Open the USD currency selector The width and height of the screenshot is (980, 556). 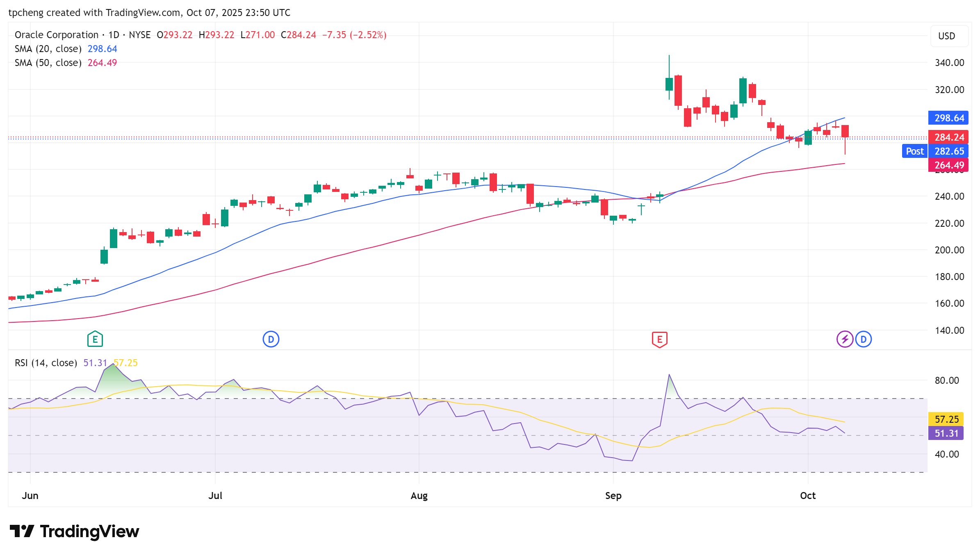coord(949,36)
